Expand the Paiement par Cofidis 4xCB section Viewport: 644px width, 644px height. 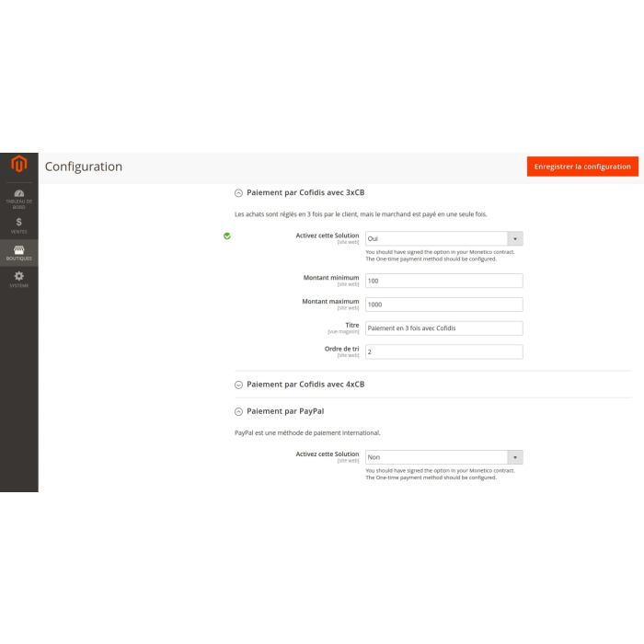pyautogui.click(x=238, y=385)
